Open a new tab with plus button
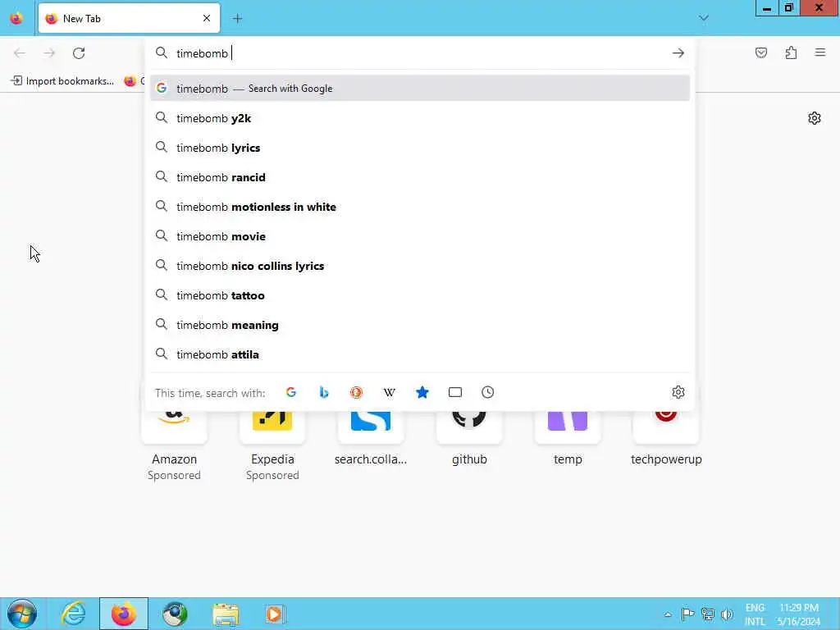840x630 pixels. point(237,18)
